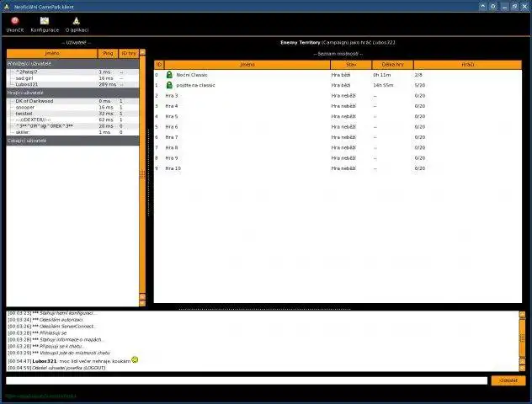532x404 pixels.
Task: Select room Hra 6
Action: [338, 127]
